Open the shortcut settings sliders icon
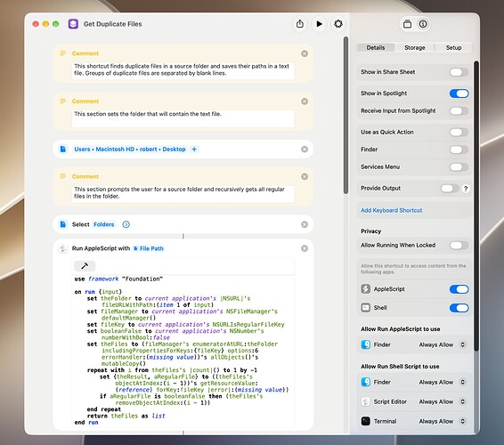Image resolution: width=504 pixels, height=445 pixels. coord(338,24)
